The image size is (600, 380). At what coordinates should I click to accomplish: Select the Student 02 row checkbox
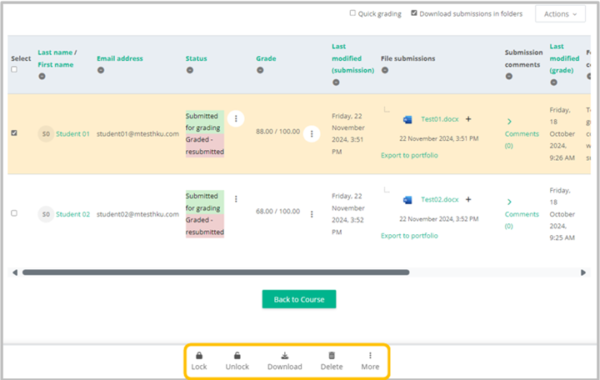[14, 213]
